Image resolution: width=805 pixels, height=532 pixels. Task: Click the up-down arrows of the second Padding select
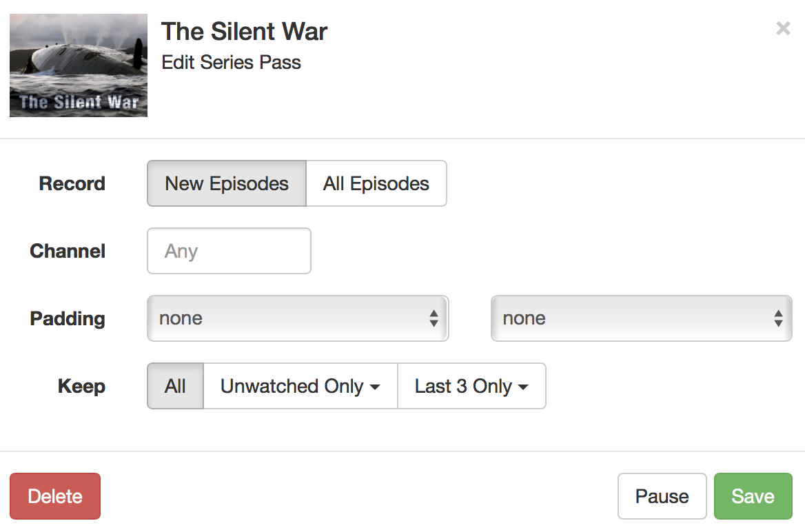[778, 318]
